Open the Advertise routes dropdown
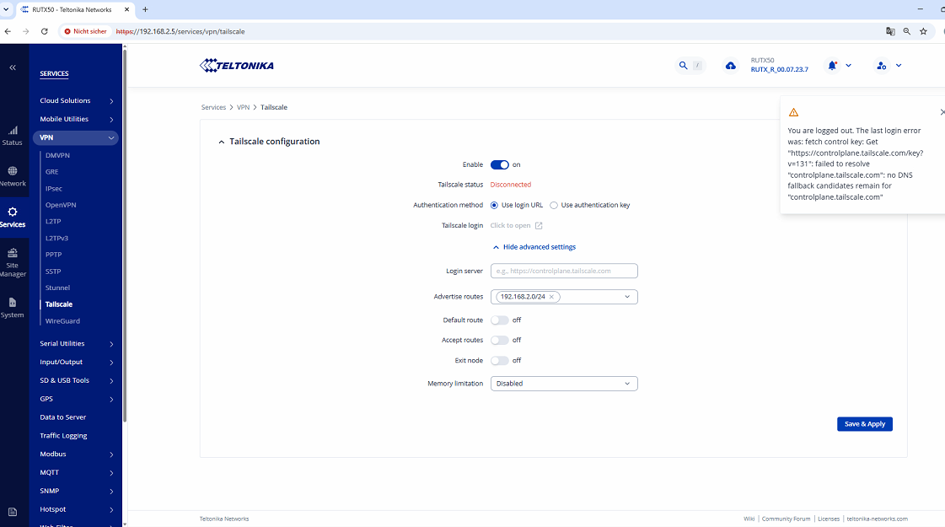945x527 pixels. (x=627, y=297)
